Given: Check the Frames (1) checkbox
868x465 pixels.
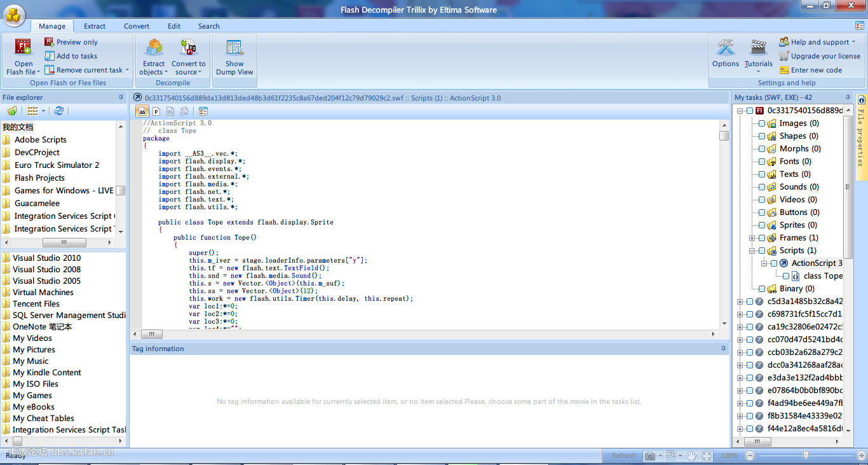Looking at the screenshot, I should pos(762,238).
